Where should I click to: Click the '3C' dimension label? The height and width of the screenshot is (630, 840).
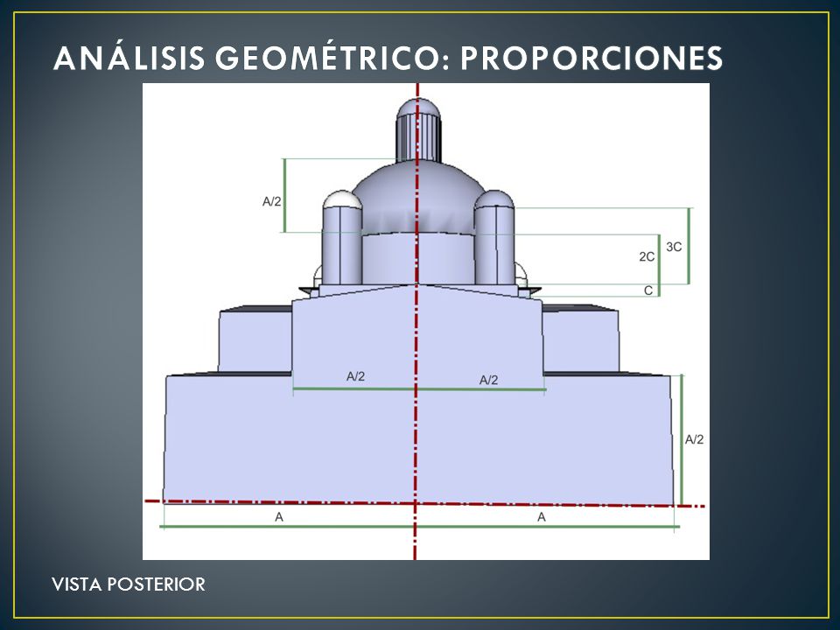coord(674,247)
